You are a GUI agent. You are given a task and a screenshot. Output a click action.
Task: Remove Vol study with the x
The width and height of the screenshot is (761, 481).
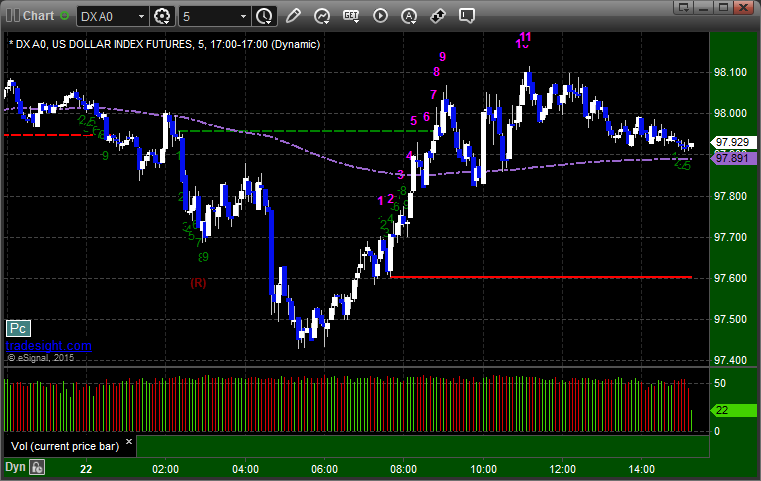[x=129, y=442]
